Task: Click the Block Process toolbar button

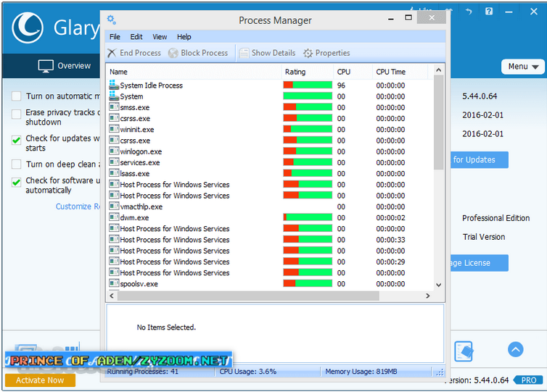Action: (198, 53)
